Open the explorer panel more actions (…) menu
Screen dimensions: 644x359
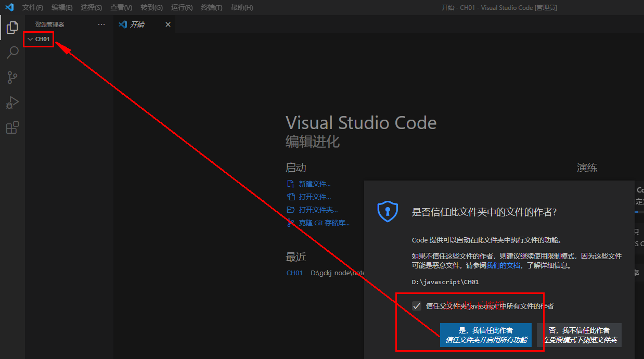pyautogui.click(x=101, y=24)
